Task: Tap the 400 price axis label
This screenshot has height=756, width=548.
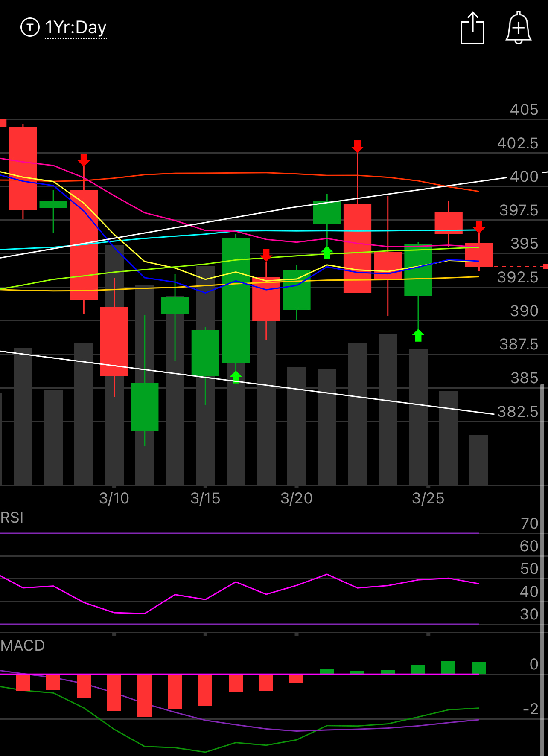Action: [524, 177]
